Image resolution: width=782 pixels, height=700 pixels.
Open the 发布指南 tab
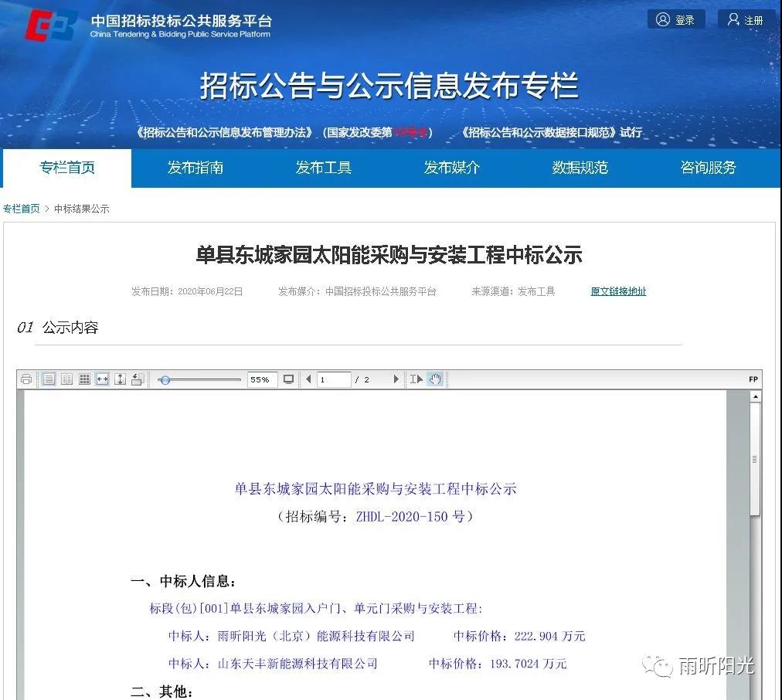[x=195, y=168]
